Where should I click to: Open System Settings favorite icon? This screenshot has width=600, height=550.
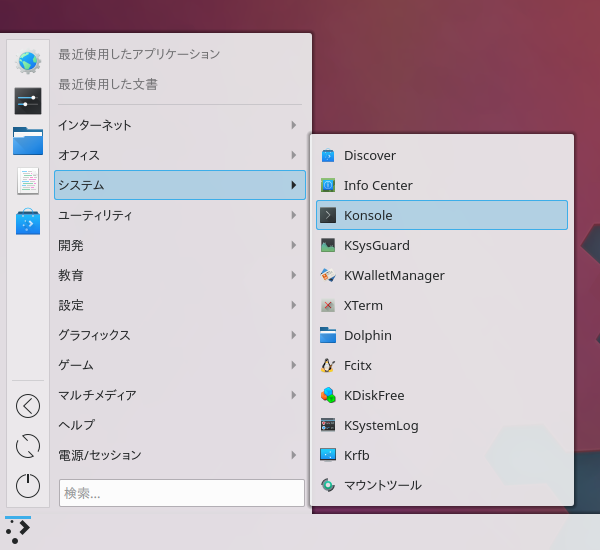point(28,101)
